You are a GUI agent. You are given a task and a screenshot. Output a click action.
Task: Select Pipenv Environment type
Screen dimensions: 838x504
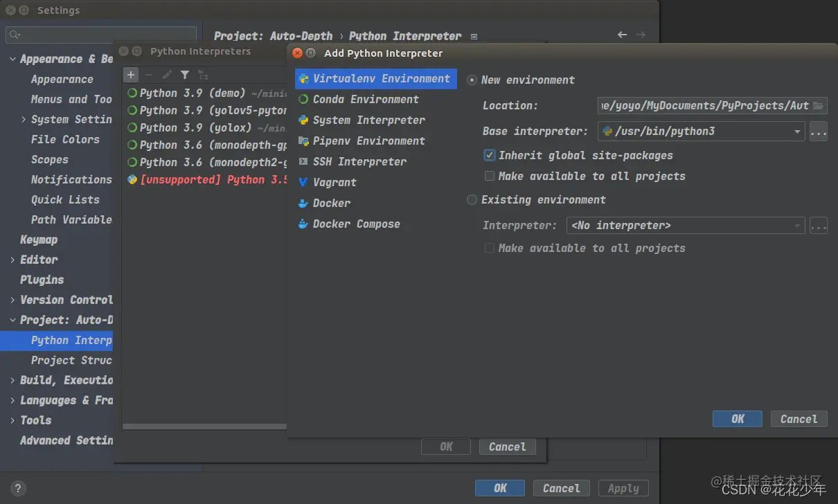[x=375, y=141]
